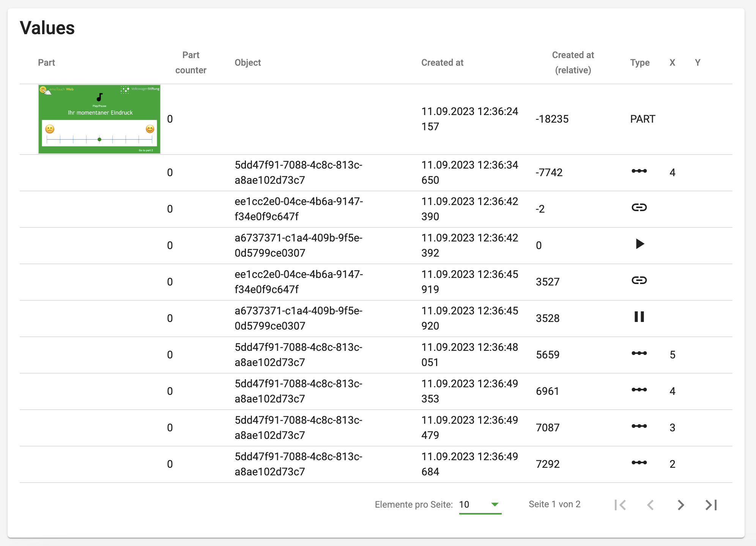
Task: Click the slider type icon in the 6961 row
Action: 639,390
